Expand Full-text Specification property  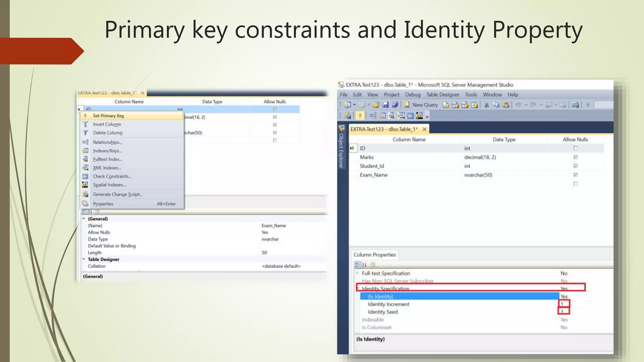click(357, 273)
